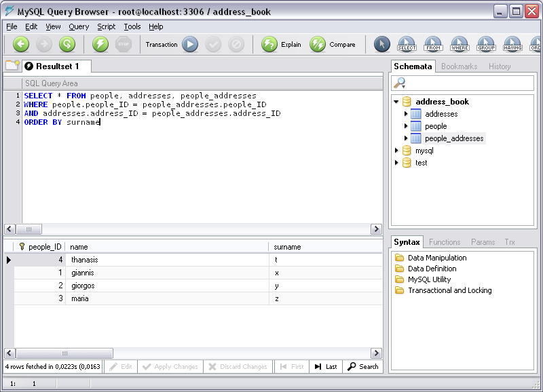Open the File menu
Screen dimensions: 543x392
click(x=12, y=26)
